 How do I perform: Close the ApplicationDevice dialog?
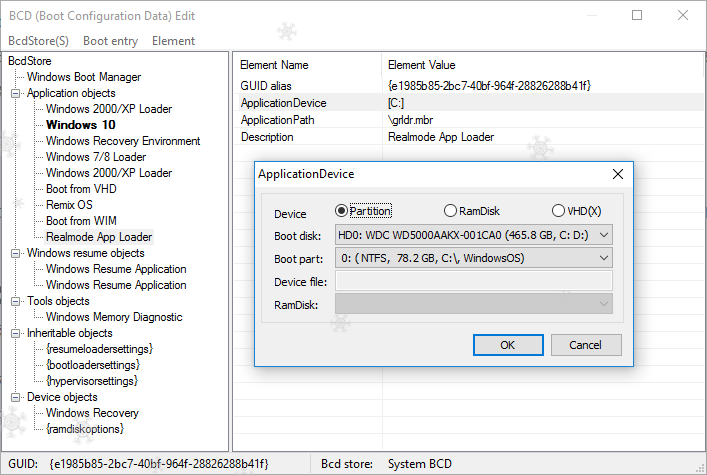(618, 174)
